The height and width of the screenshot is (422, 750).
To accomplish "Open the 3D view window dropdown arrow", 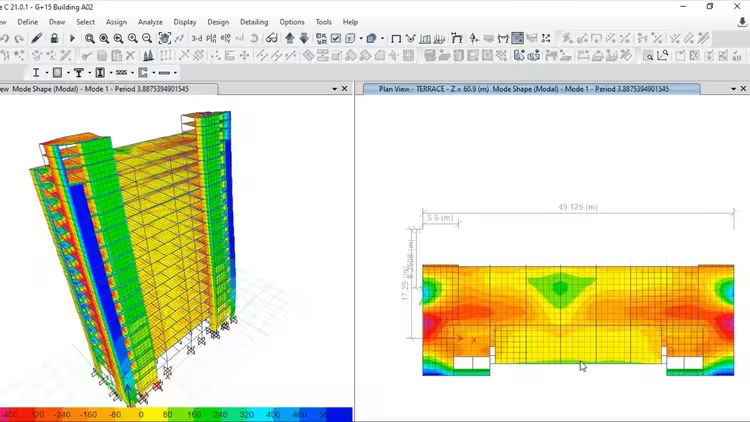I will coord(335,89).
